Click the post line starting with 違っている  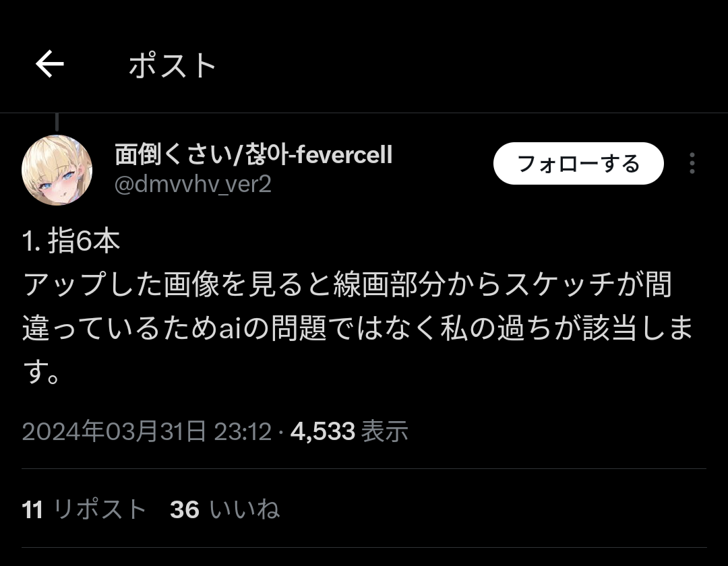tap(357, 328)
